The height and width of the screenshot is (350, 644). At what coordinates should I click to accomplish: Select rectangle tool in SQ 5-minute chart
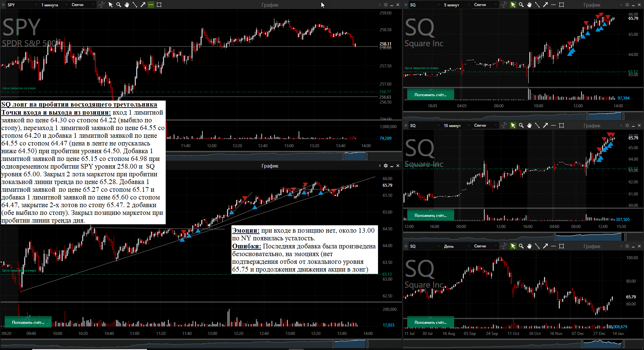coord(561,5)
